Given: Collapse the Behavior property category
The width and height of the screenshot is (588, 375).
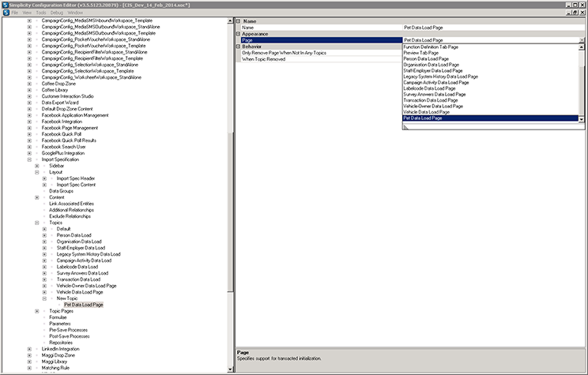Looking at the screenshot, I should point(238,47).
